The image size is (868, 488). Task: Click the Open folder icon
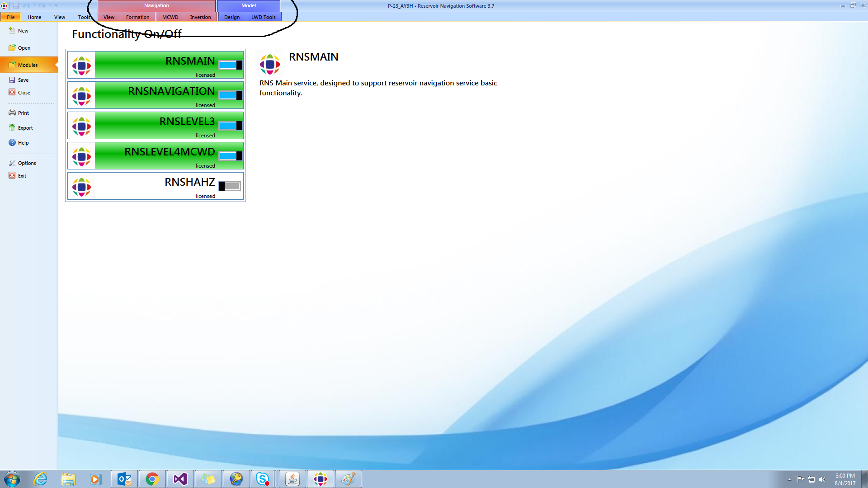(x=12, y=47)
